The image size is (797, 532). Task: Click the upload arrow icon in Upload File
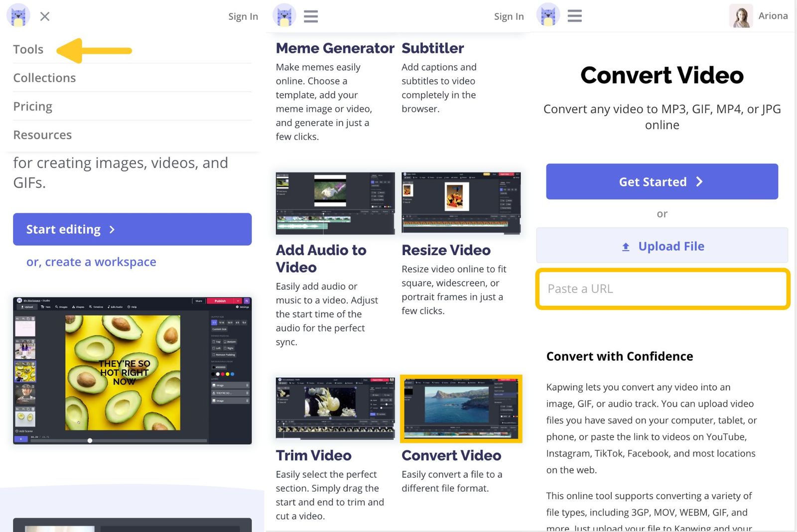pyautogui.click(x=626, y=246)
